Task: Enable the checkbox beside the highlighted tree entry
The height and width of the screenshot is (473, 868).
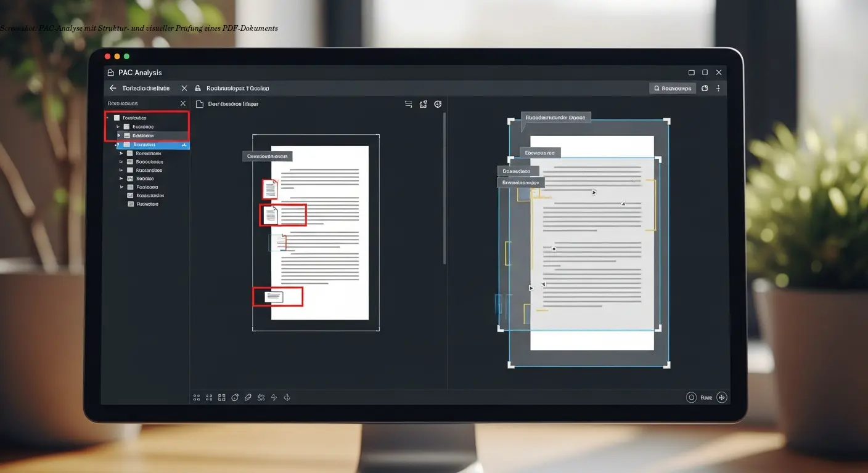Action: pos(126,145)
